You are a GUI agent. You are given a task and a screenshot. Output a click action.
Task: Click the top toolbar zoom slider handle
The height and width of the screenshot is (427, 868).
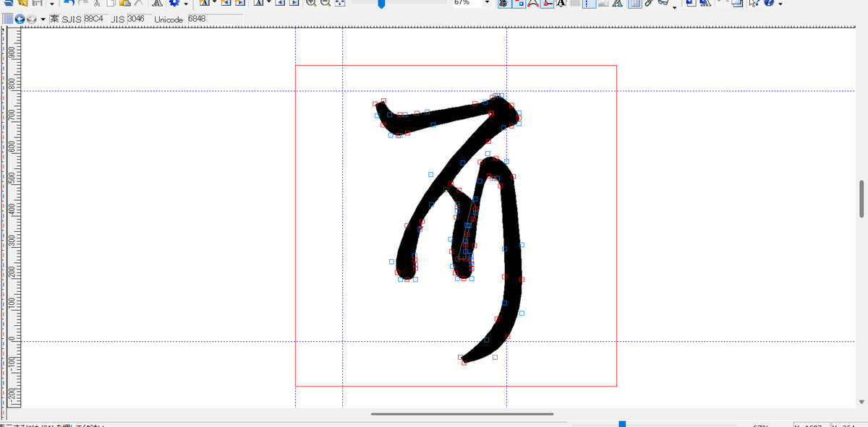click(381, 4)
